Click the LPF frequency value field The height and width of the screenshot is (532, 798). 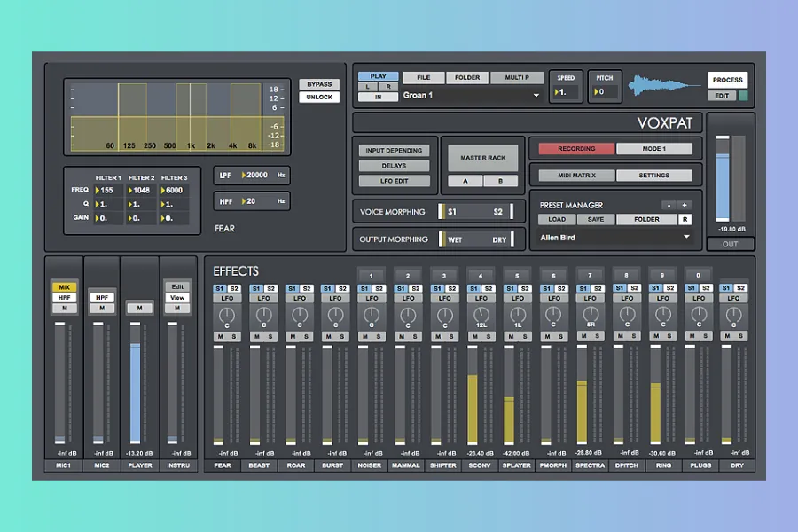pyautogui.click(x=255, y=176)
